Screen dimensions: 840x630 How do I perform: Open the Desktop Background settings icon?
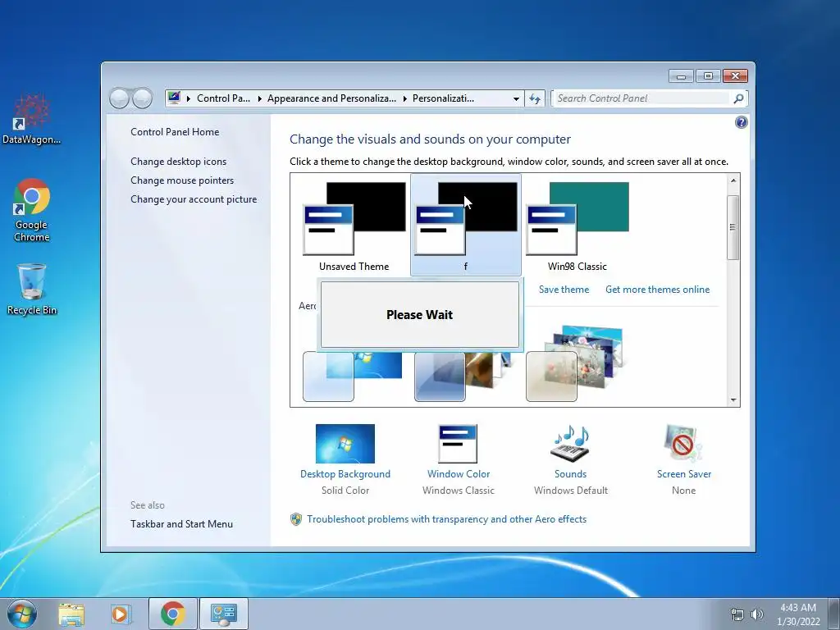coord(345,444)
